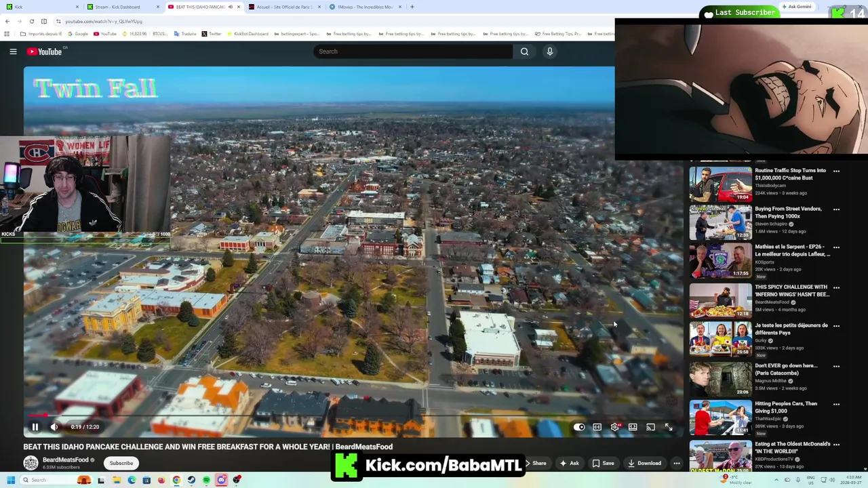Launch Spotify from the taskbar
This screenshot has height=488, width=868.
click(x=206, y=480)
